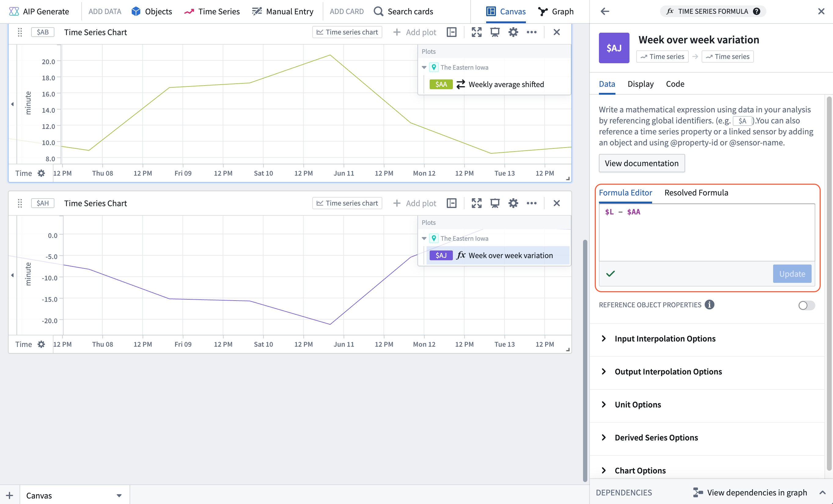The height and width of the screenshot is (504, 833).
Task: Toggle sidebar layout icon on $AH chart
Action: [452, 203]
